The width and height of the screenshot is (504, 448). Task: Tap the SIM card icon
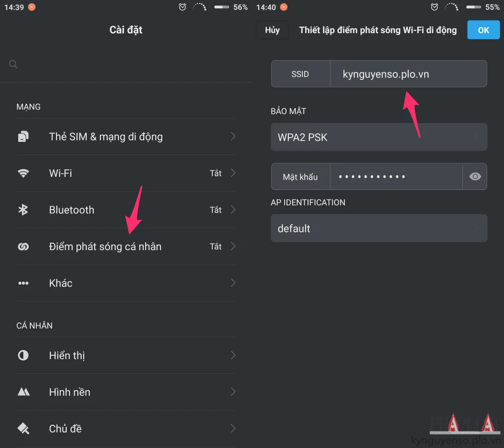pyautogui.click(x=23, y=137)
